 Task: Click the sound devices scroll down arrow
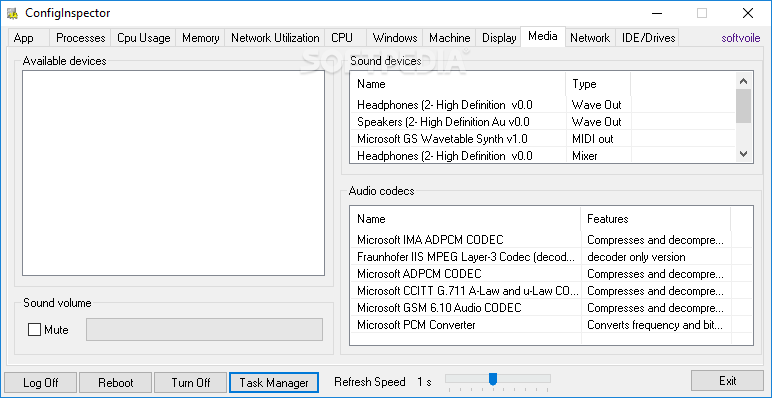pyautogui.click(x=743, y=155)
